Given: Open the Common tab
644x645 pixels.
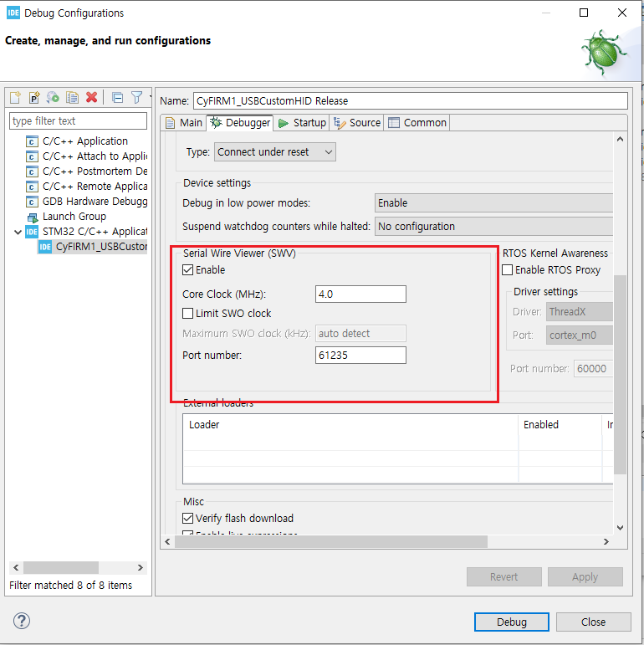Looking at the screenshot, I should pos(417,123).
